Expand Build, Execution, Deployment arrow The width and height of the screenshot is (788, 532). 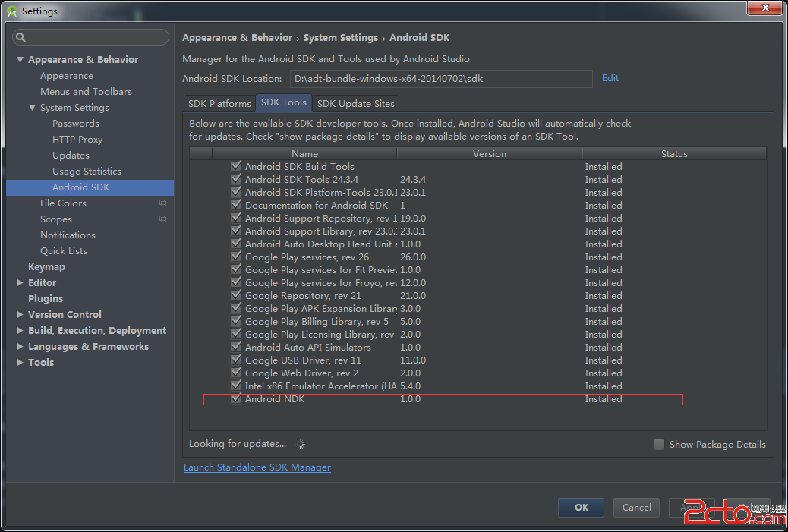click(20, 331)
